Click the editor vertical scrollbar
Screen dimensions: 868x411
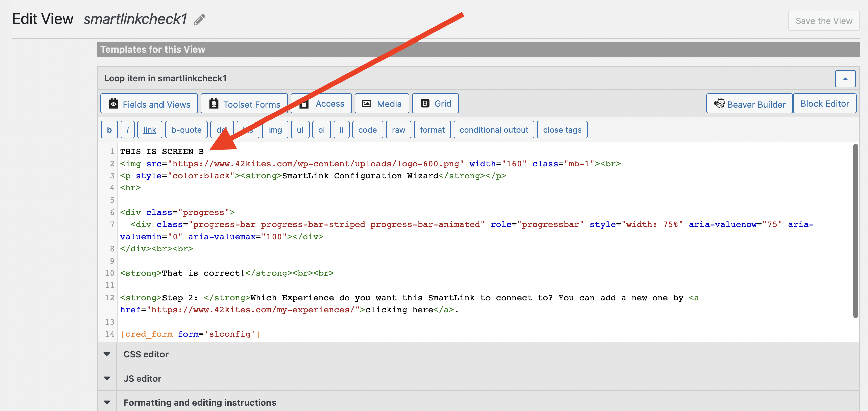(855, 231)
